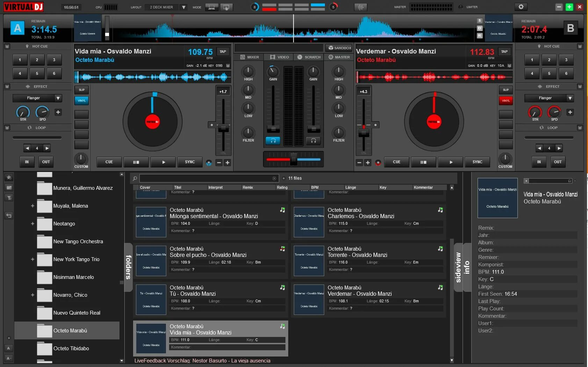Halve deck B loop length
This screenshot has height=367, width=588.
539,148
